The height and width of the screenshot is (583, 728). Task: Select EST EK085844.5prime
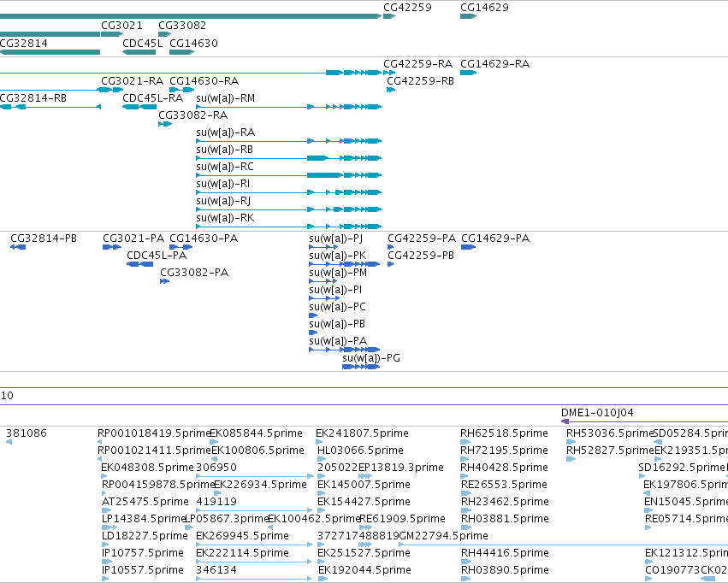point(257,433)
